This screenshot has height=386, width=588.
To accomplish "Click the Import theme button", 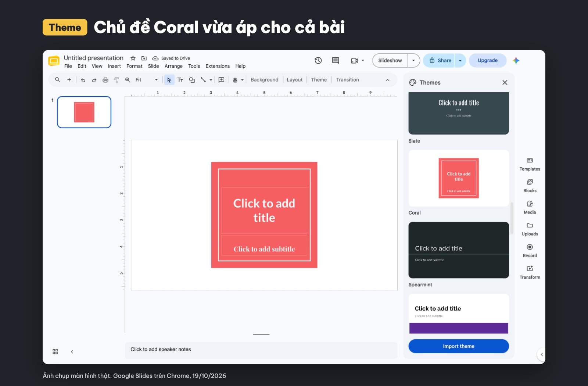I will coord(459,346).
